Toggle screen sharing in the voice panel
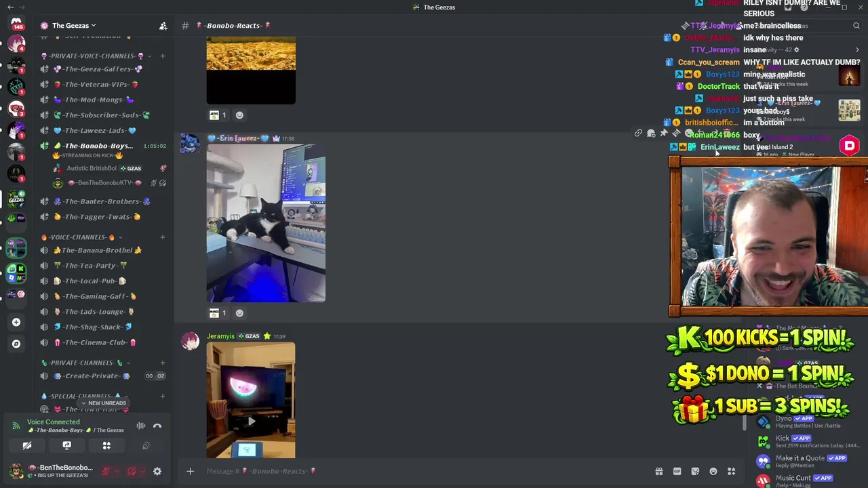Viewport: 868px width, 488px height. 66,445
